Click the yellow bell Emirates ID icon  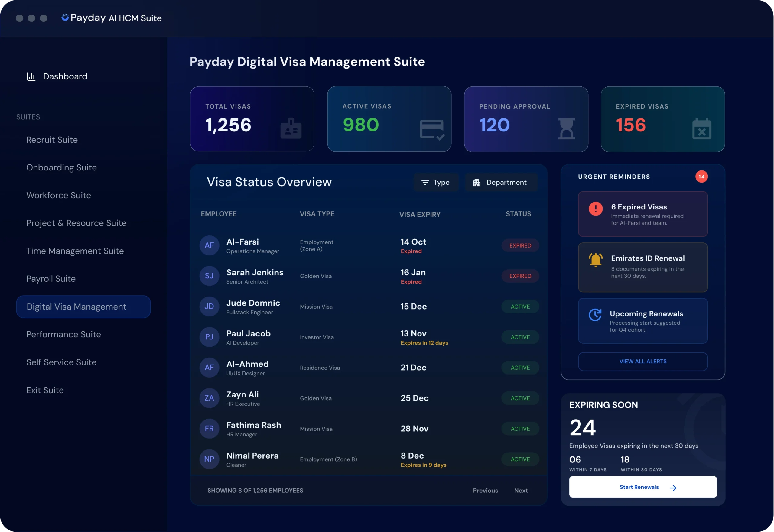[x=595, y=260]
